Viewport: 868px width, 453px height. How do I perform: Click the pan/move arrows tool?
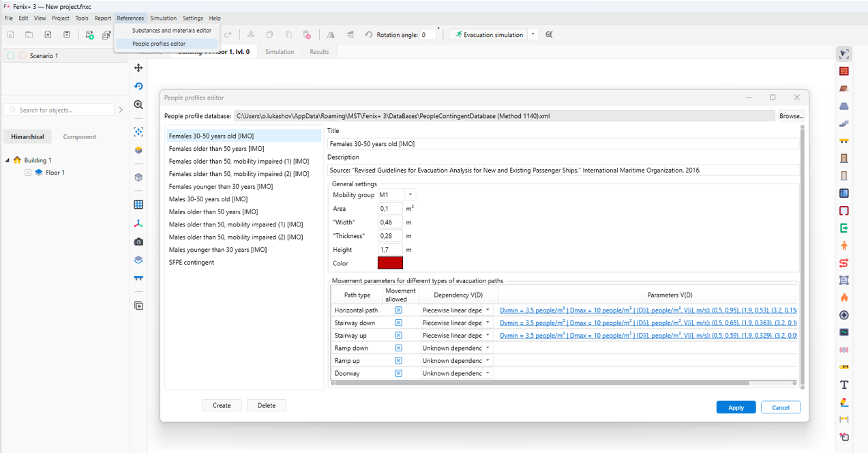(x=138, y=68)
